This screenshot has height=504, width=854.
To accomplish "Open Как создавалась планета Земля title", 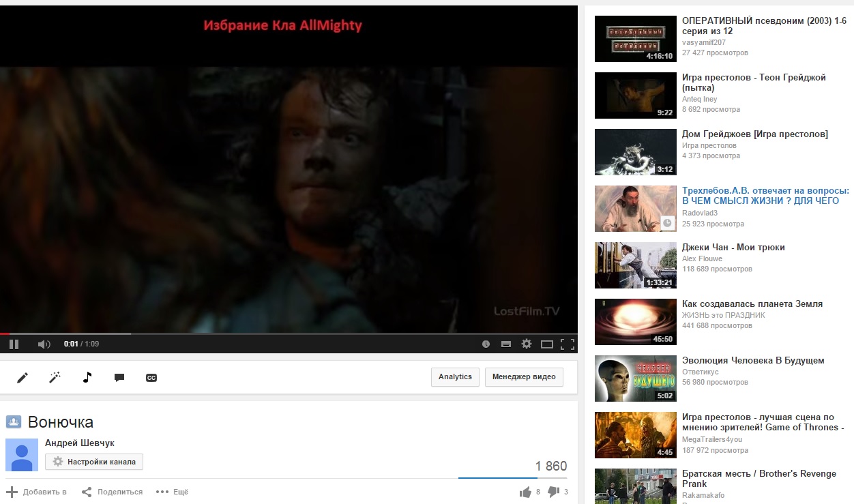I will point(752,304).
